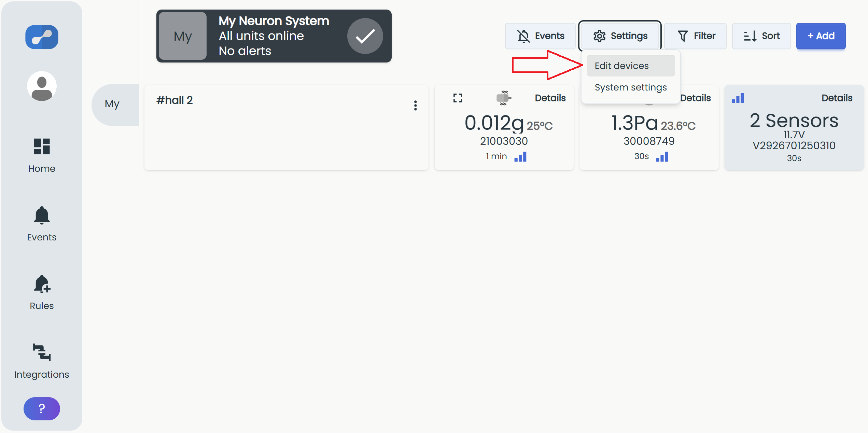Viewport: 868px width, 433px height.
Task: Open Integrations in the sidebar
Action: coord(42,362)
